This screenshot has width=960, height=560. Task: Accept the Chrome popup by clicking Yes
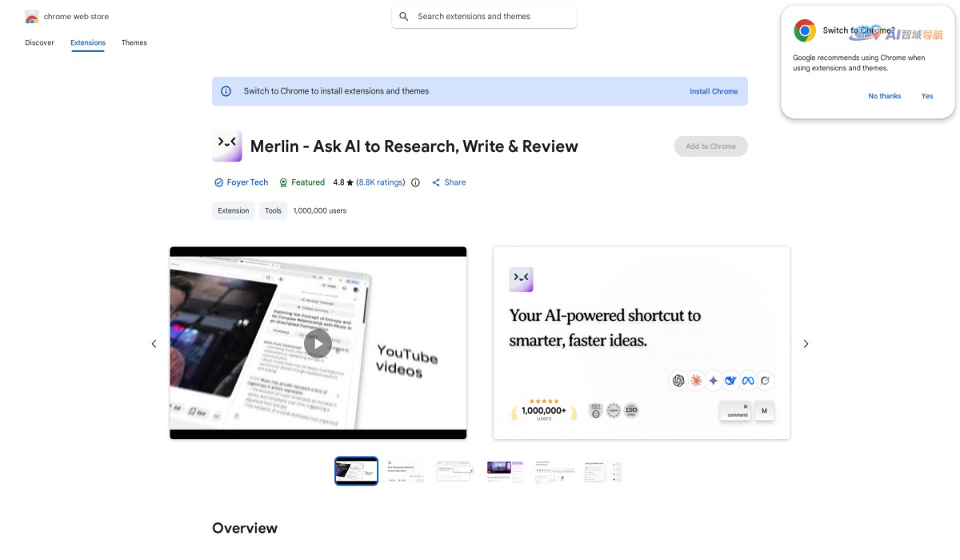(926, 96)
